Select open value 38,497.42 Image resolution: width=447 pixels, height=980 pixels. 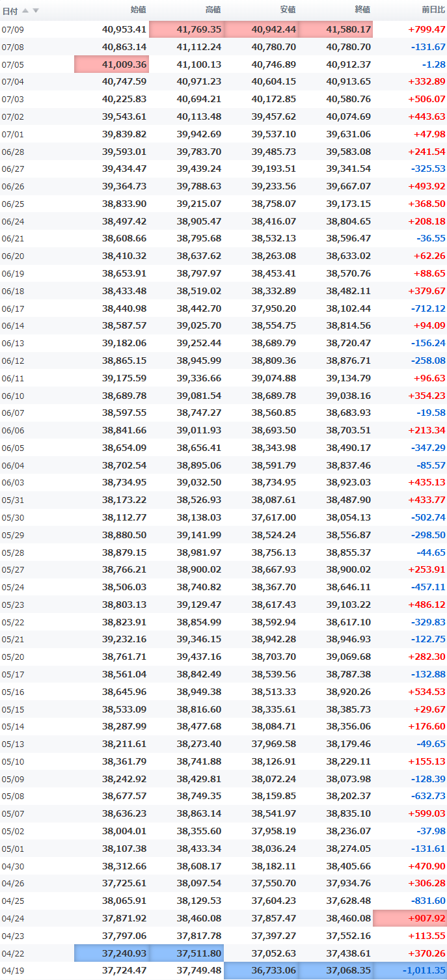point(124,221)
